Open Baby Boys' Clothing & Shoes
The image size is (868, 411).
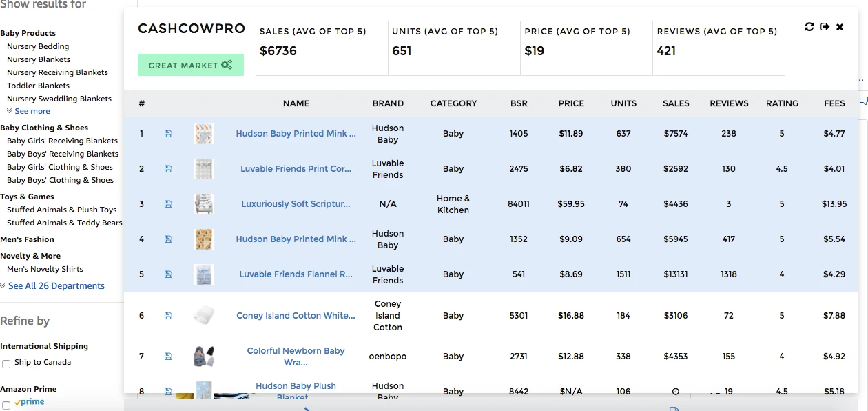pos(60,180)
